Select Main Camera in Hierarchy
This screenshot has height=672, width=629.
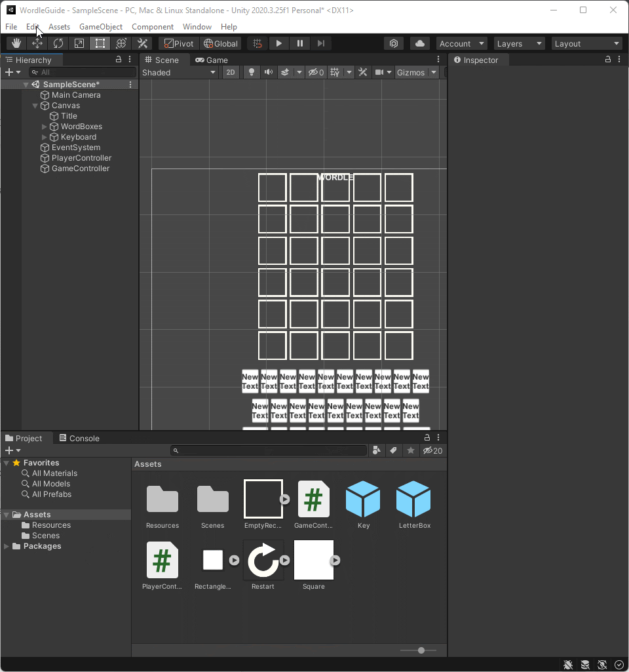[x=76, y=95]
